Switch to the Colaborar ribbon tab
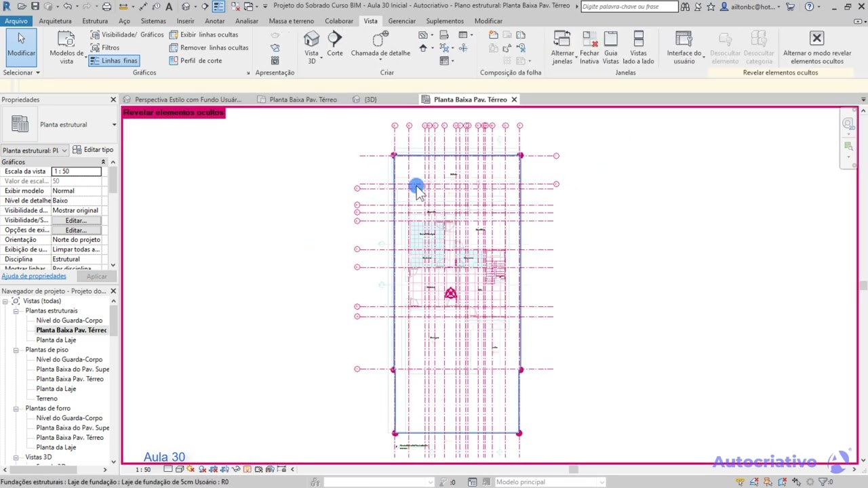The width and height of the screenshot is (868, 488). tap(339, 21)
